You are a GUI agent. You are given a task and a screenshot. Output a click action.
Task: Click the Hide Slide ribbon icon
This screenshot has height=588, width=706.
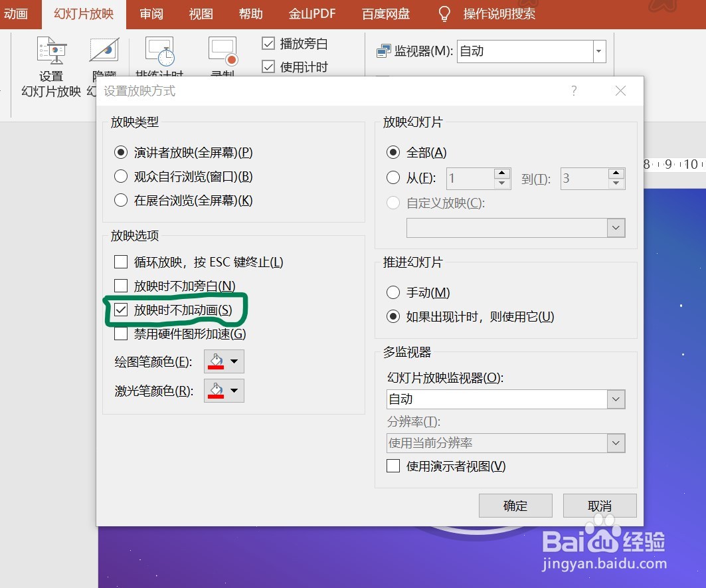coord(103,50)
